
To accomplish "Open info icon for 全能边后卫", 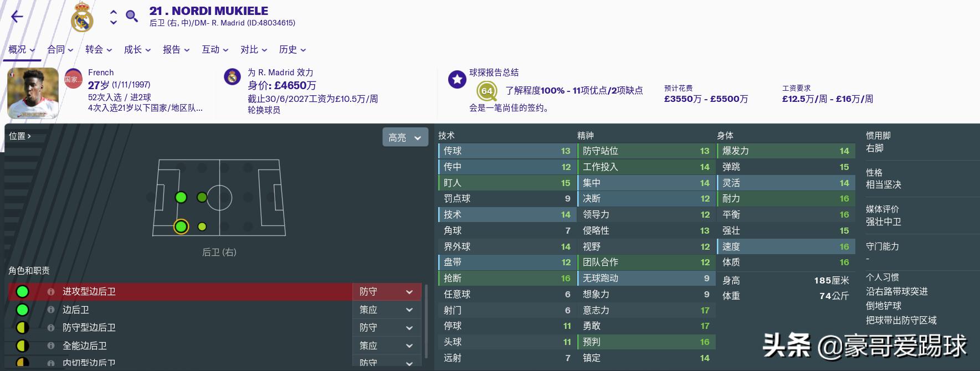I will 51,346.
